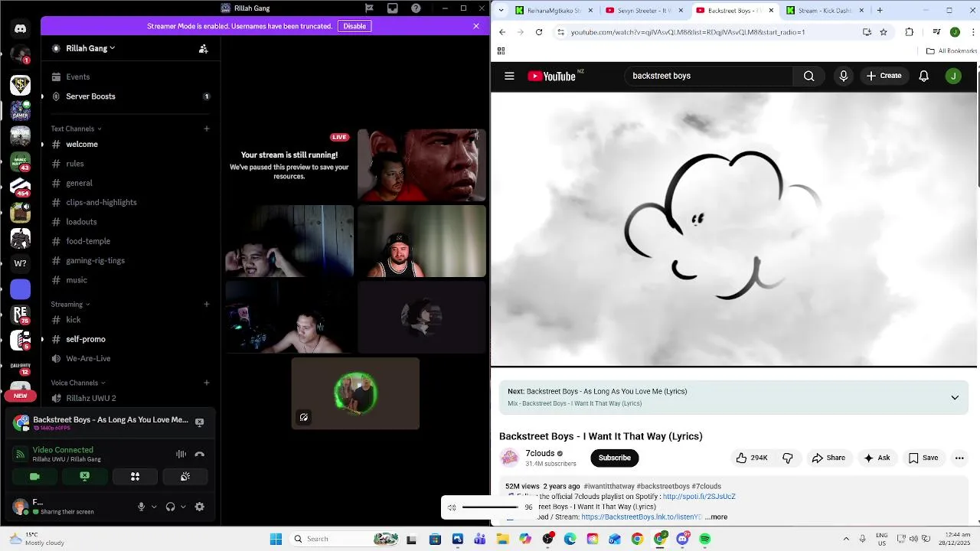Click Spotify icon in Windows taskbar
Viewport: 980px width, 551px height.
704,539
